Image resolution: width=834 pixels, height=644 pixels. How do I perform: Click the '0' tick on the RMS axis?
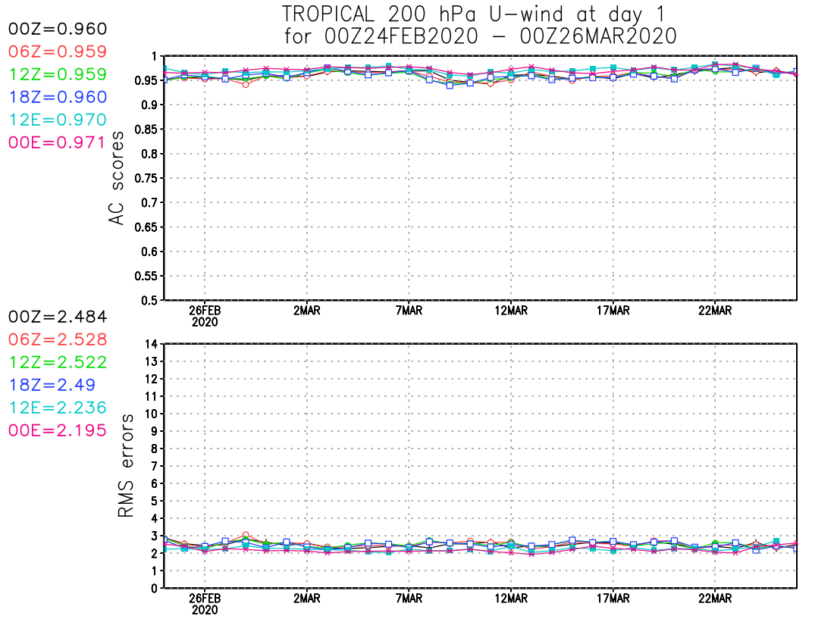pyautogui.click(x=154, y=589)
